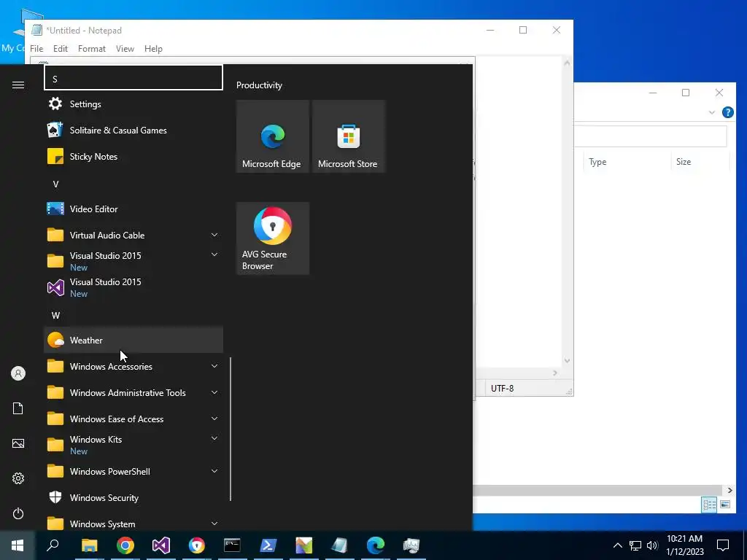Viewport: 747px width, 560px height.
Task: Expand Virtual Audio Cable folder
Action: coord(214,235)
